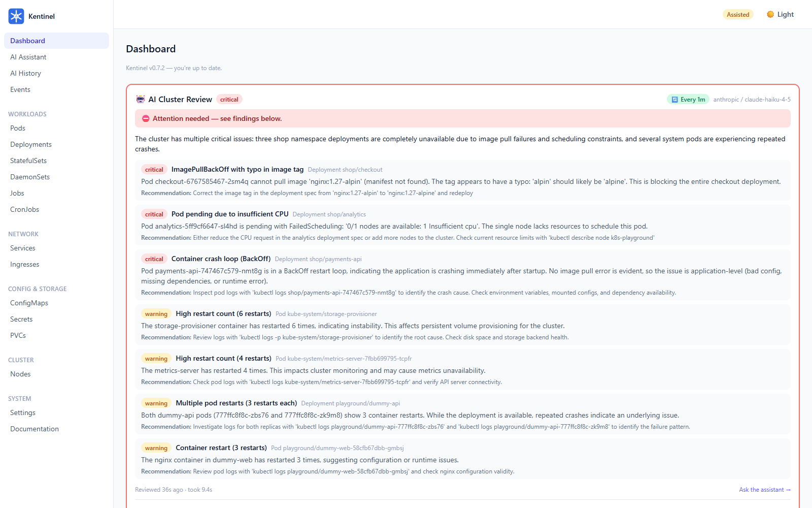Select Container restart (3 restarts) finding

[221, 448]
